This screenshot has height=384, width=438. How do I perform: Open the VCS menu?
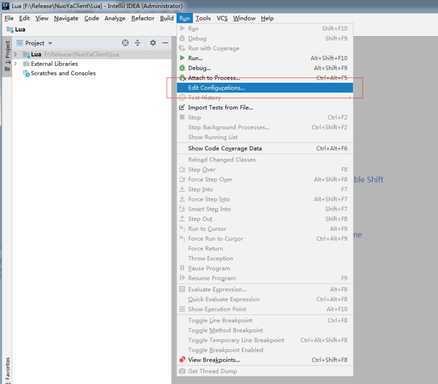click(x=222, y=18)
